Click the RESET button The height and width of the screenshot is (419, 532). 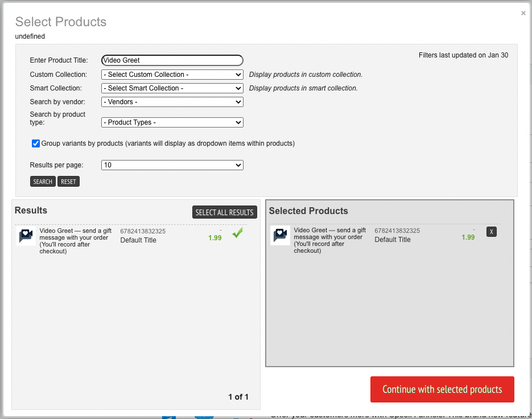pos(68,181)
